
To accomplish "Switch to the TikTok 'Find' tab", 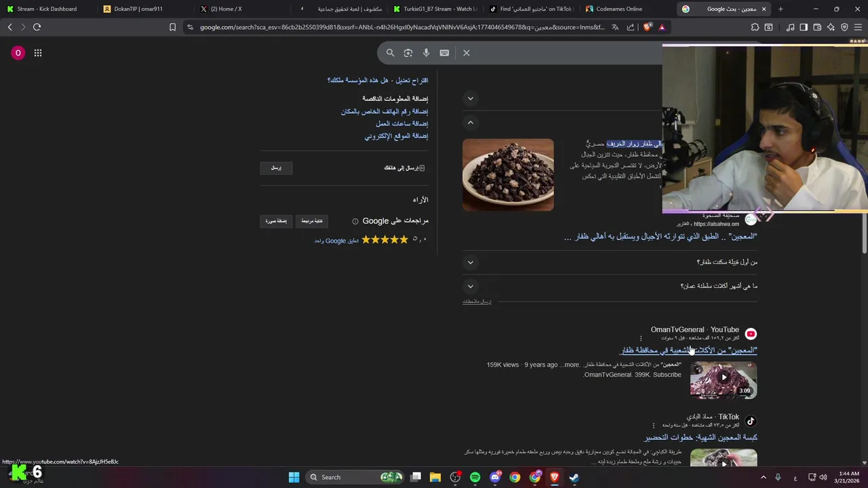I will pos(531,9).
